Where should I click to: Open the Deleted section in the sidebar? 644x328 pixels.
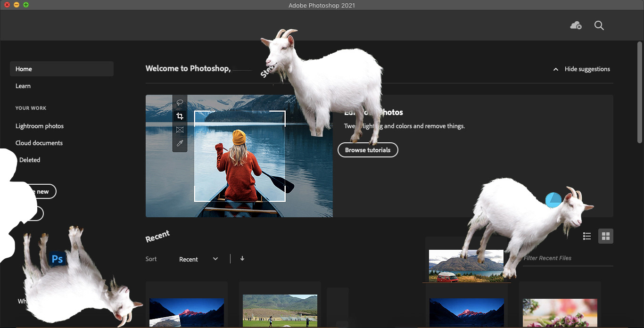point(30,160)
